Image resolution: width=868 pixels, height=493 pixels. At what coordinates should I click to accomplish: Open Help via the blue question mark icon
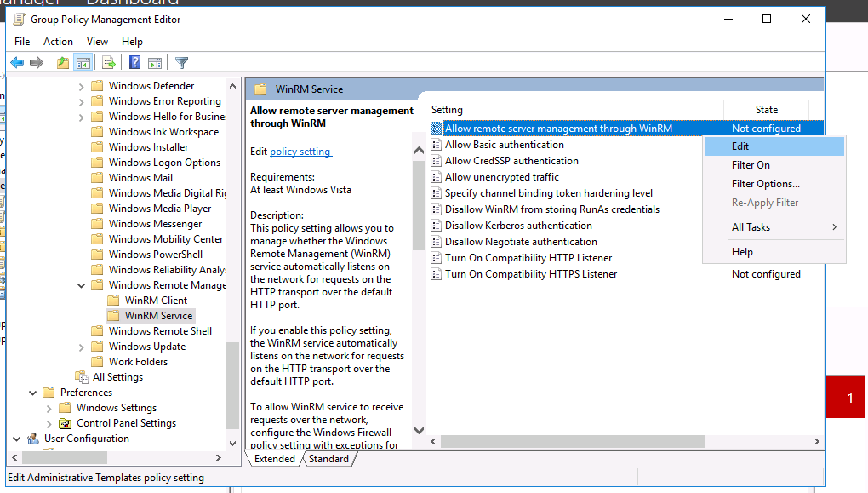(x=134, y=62)
